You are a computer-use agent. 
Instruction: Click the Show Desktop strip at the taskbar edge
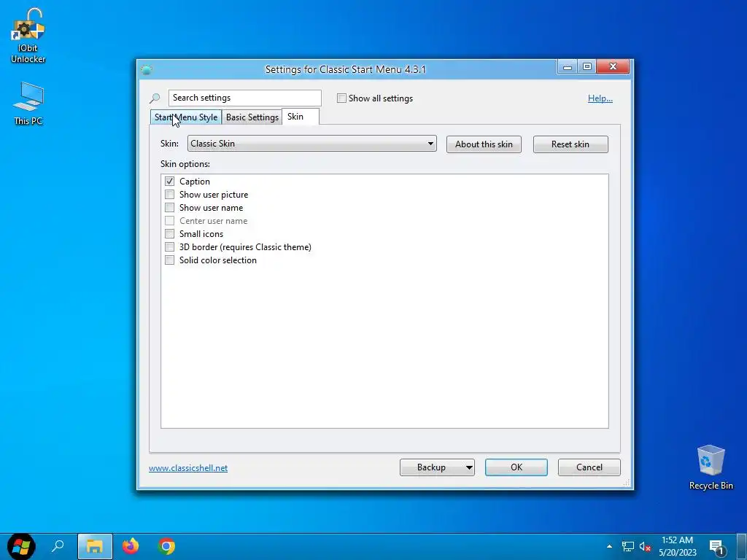tap(742, 547)
